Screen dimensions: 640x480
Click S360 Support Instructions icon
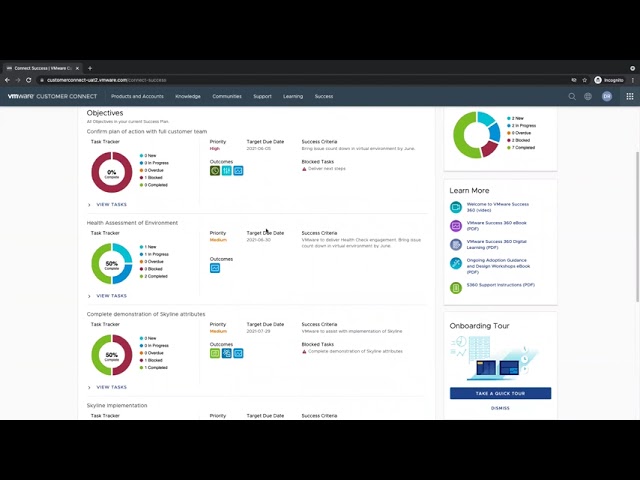[x=456, y=288]
